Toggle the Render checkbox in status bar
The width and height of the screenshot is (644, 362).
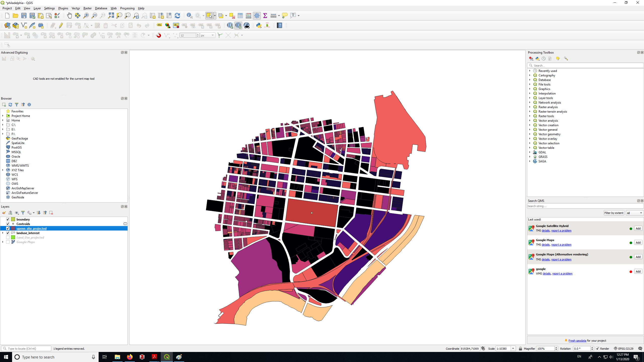tap(597, 348)
